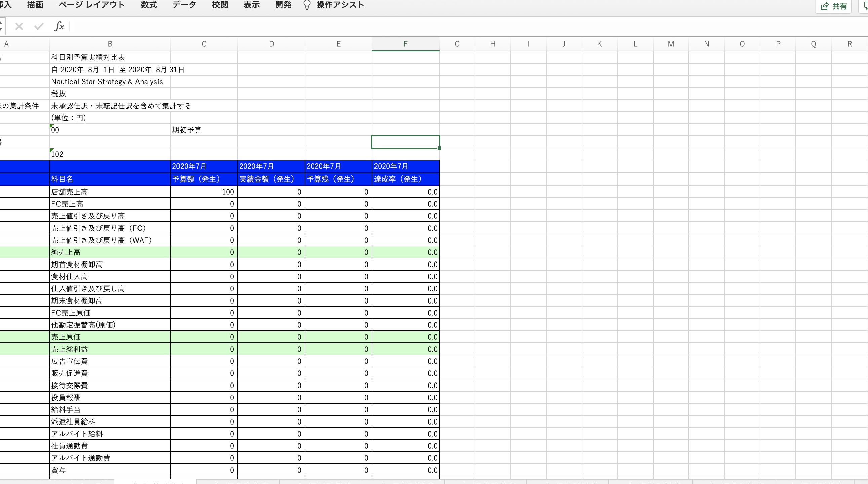Click the enter checkmark in formula bar
Image resolution: width=868 pixels, height=484 pixels.
tap(39, 26)
